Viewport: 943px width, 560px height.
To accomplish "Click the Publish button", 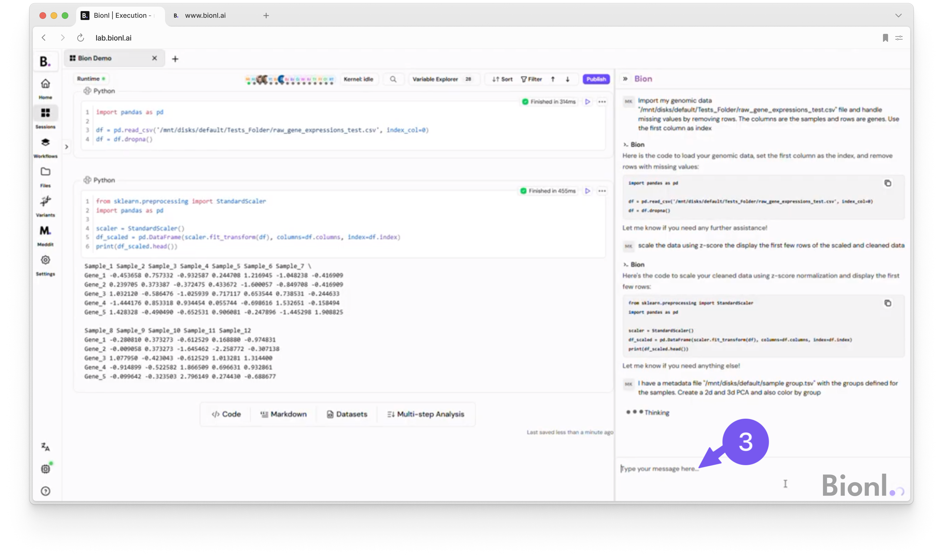I will (596, 79).
